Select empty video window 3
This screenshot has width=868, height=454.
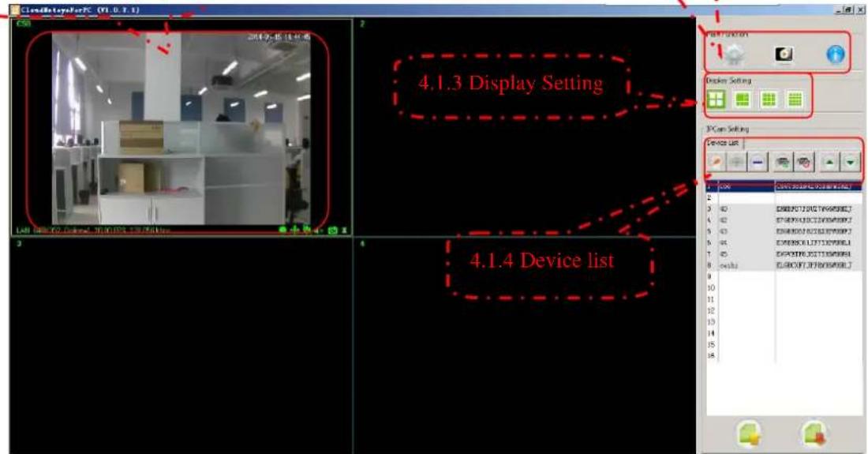181,346
